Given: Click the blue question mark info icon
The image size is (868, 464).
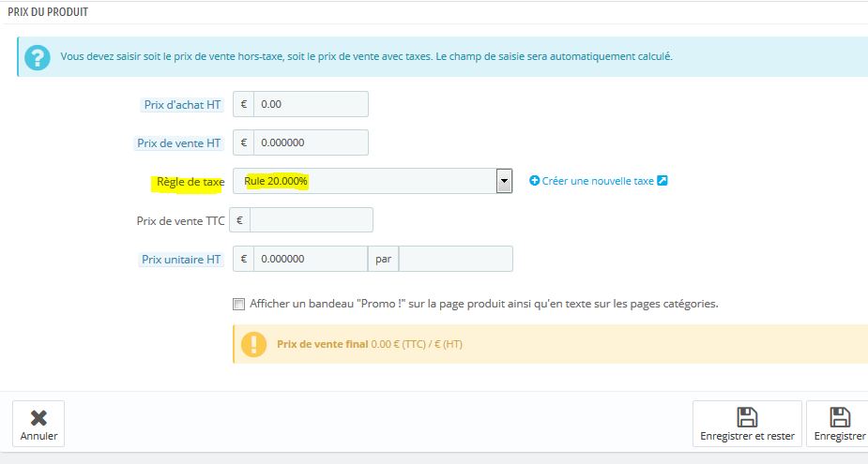Looking at the screenshot, I should point(38,56).
